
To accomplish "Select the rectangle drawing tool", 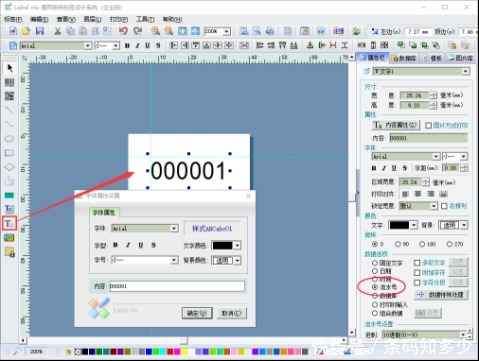I will pyautogui.click(x=10, y=153).
